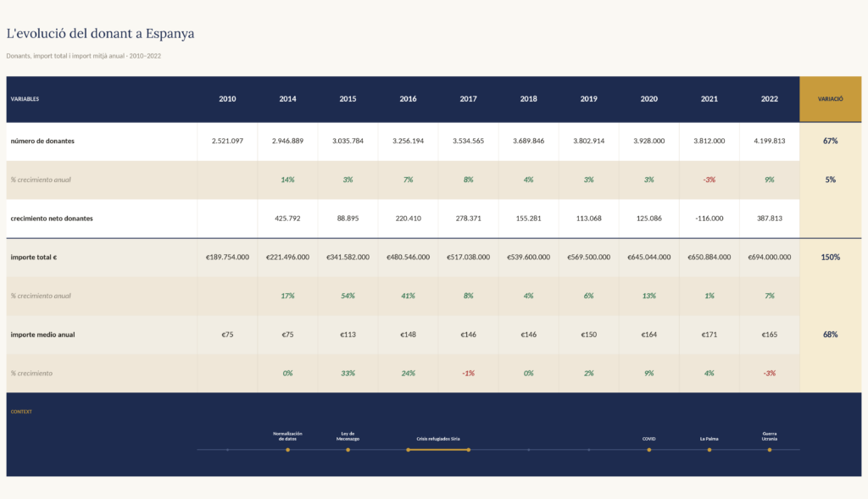Image resolution: width=868 pixels, height=499 pixels.
Task: Click the negative net growth -116.000
Action: [709, 219]
